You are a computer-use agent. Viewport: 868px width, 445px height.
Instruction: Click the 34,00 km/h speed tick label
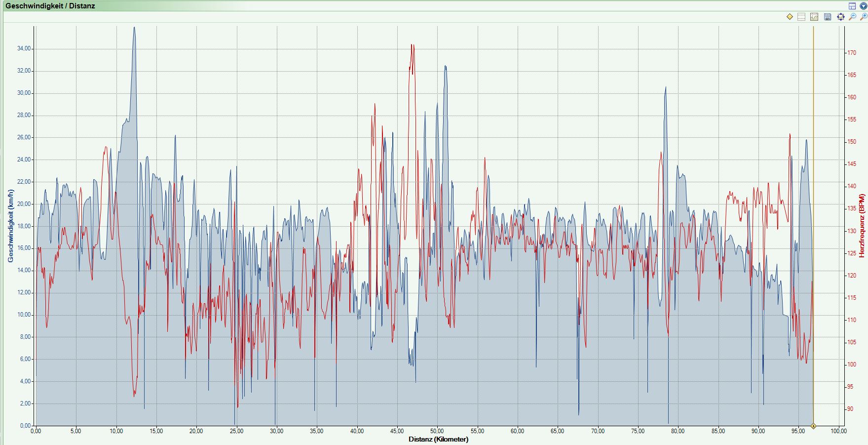coord(24,48)
